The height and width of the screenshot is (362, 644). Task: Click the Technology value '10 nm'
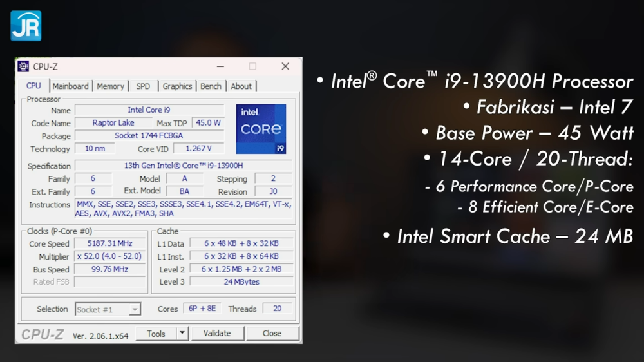[95, 149]
